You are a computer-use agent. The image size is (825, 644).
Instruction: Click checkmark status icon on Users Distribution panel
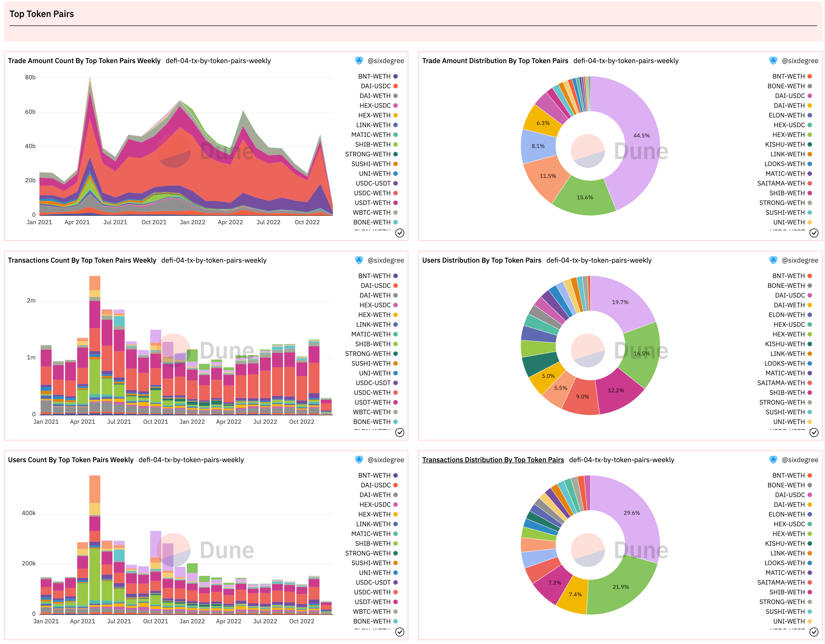point(814,432)
